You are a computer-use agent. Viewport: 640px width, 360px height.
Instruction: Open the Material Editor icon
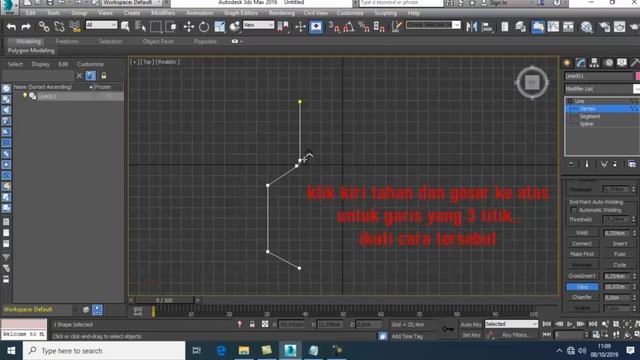(587, 27)
